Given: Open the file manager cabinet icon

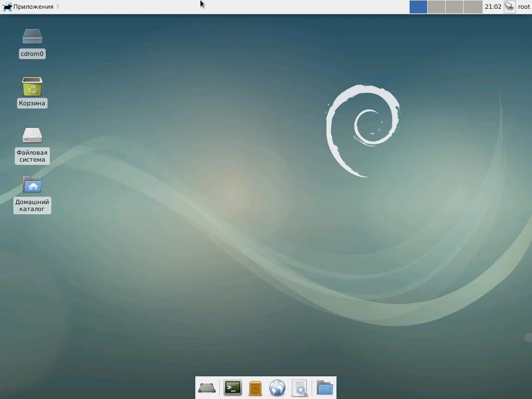Looking at the screenshot, I should [x=255, y=388].
